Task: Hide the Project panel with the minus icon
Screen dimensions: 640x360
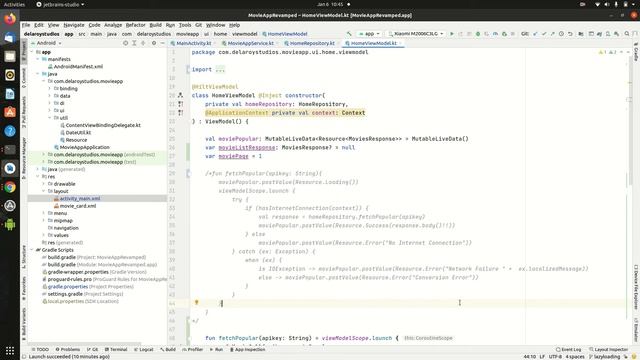Action: (x=162, y=43)
